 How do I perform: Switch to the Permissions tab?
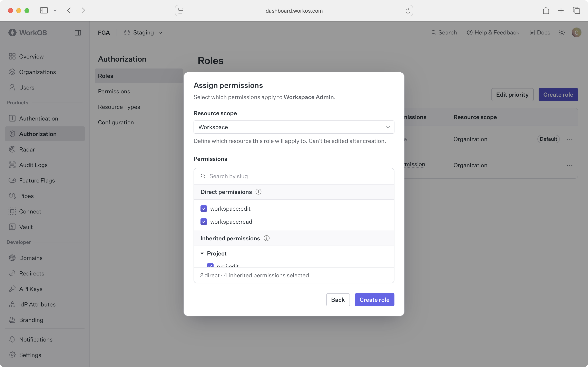[114, 91]
